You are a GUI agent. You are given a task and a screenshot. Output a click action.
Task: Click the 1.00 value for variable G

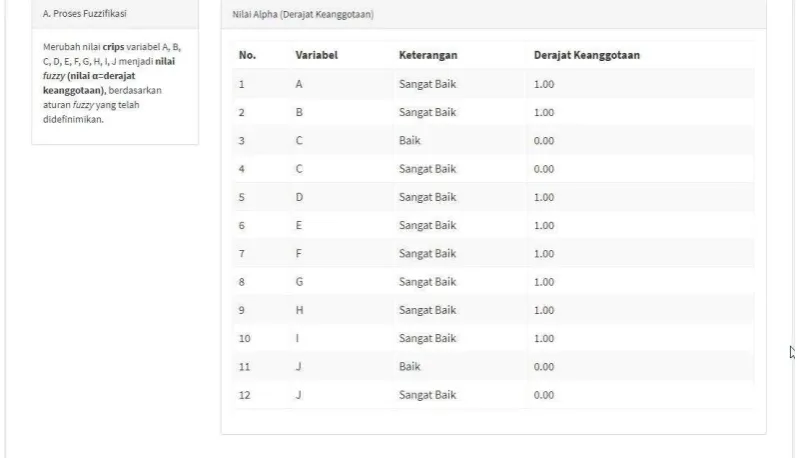coord(544,282)
